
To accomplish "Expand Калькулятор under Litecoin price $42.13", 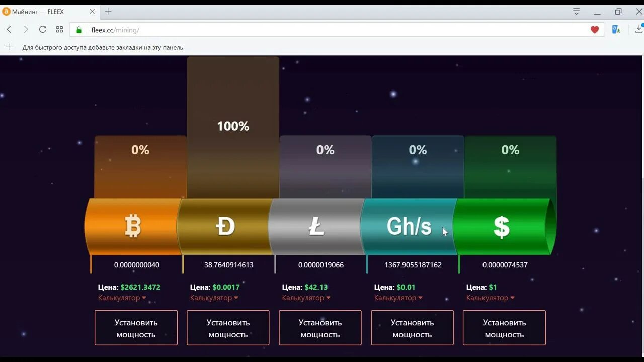I will click(x=306, y=298).
